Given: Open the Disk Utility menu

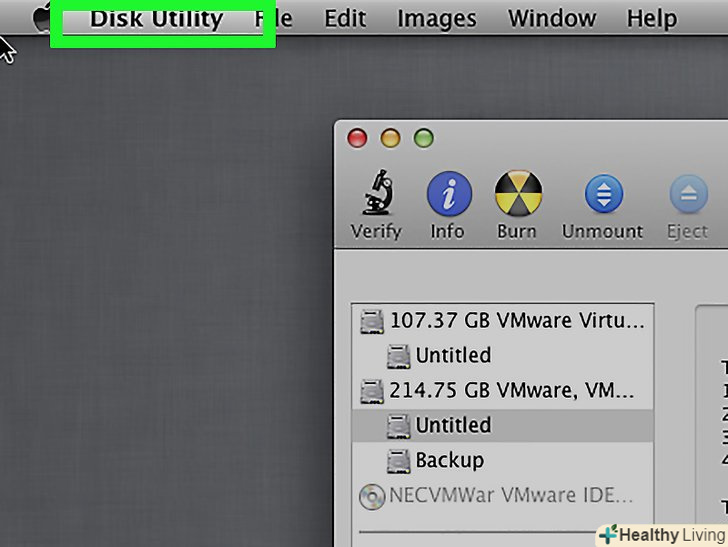Looking at the screenshot, I should pos(156,19).
